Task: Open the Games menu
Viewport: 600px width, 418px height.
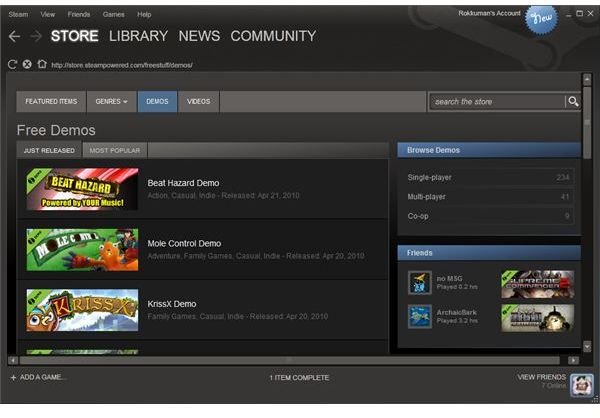Action: click(113, 15)
